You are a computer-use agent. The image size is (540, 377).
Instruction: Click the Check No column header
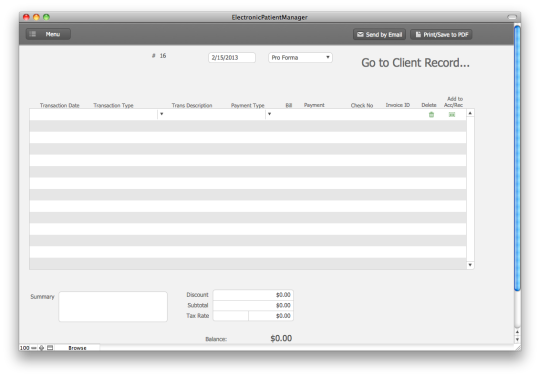(362, 105)
